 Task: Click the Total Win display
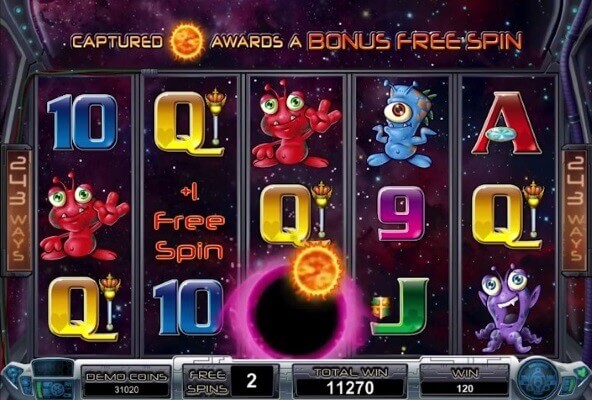tap(350, 381)
